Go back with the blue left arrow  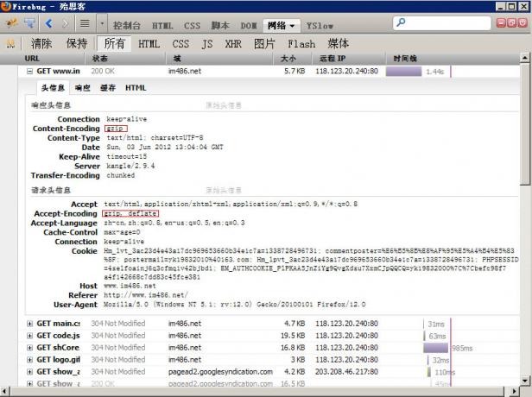point(49,23)
